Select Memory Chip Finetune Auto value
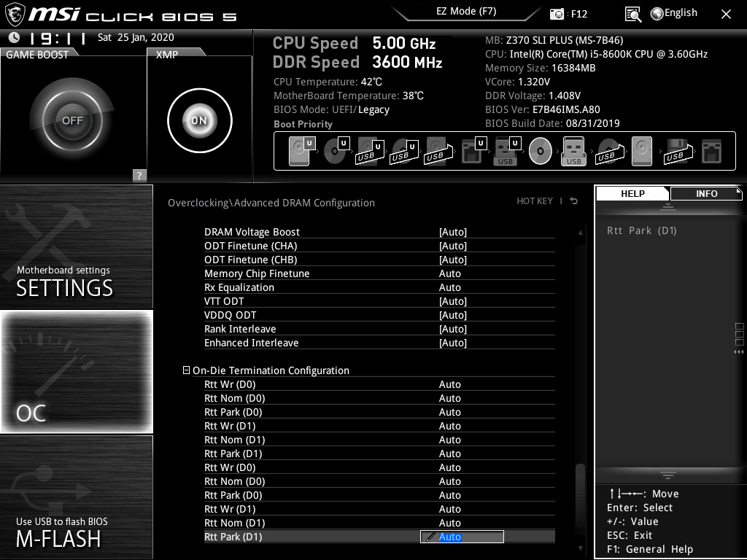 449,273
